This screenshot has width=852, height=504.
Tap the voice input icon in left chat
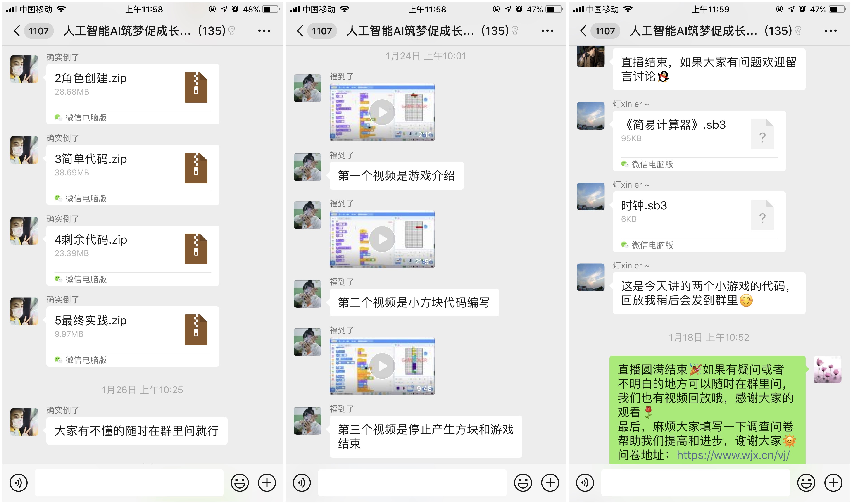(18, 483)
